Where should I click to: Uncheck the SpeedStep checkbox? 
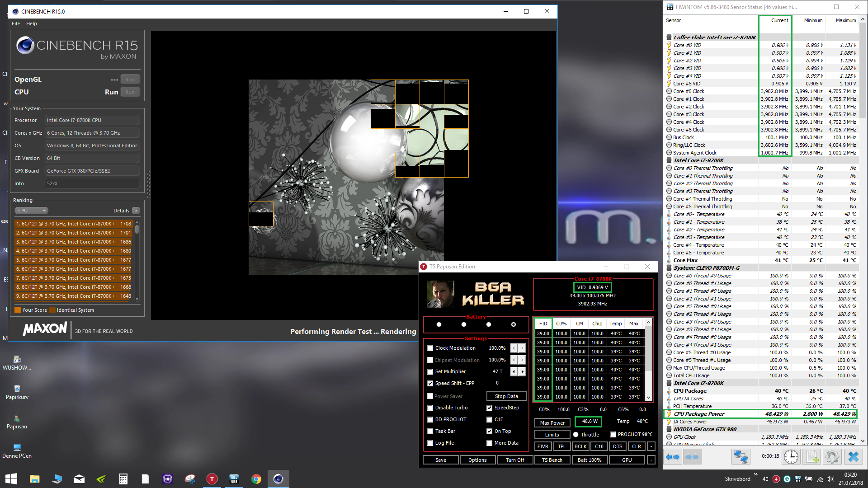pyautogui.click(x=490, y=408)
